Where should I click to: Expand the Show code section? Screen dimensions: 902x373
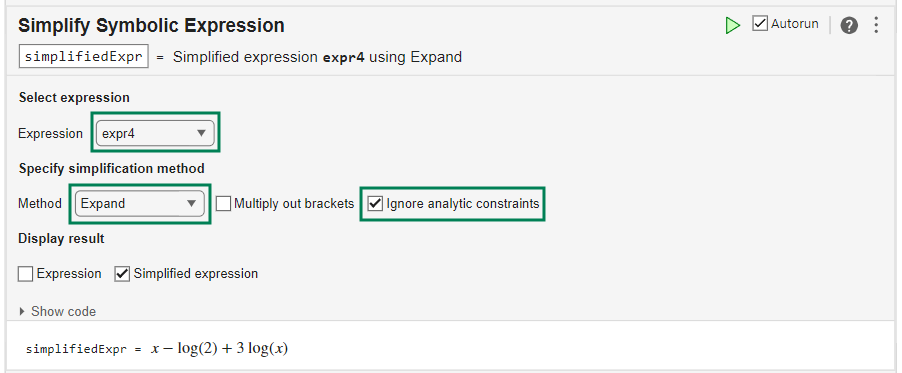[x=58, y=311]
